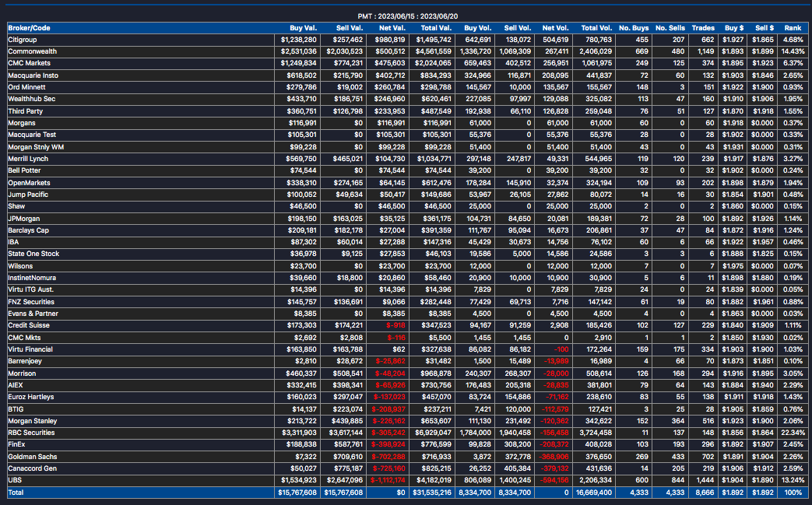Sort by Net Vol. column header
The width and height of the screenshot is (812, 505).
point(555,28)
